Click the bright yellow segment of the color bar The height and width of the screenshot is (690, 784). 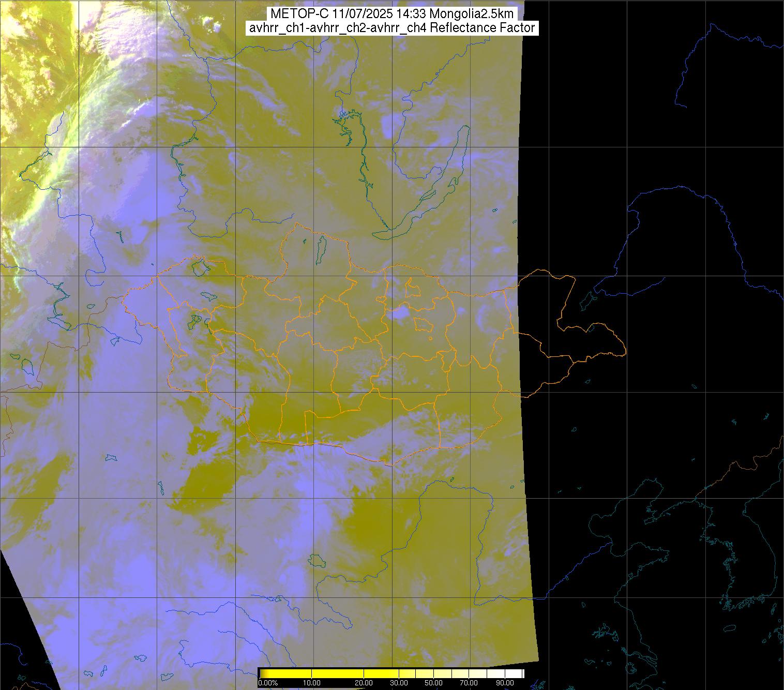336,673
